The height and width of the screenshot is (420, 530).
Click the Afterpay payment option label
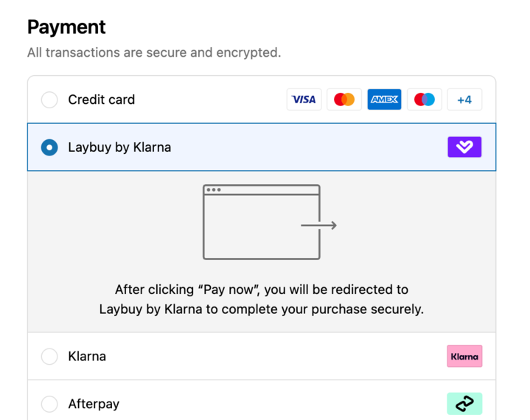pos(94,405)
